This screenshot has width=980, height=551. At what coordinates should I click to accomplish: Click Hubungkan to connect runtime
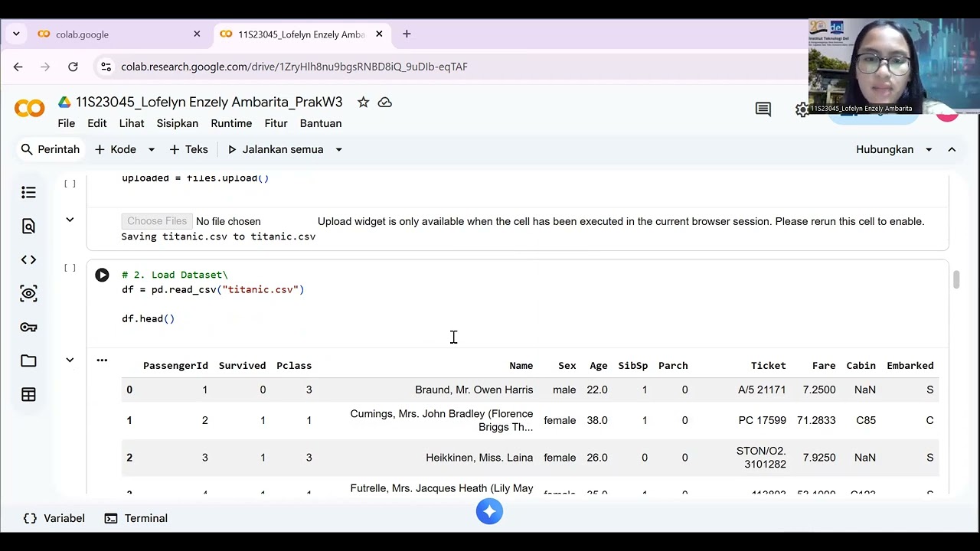[x=884, y=149]
